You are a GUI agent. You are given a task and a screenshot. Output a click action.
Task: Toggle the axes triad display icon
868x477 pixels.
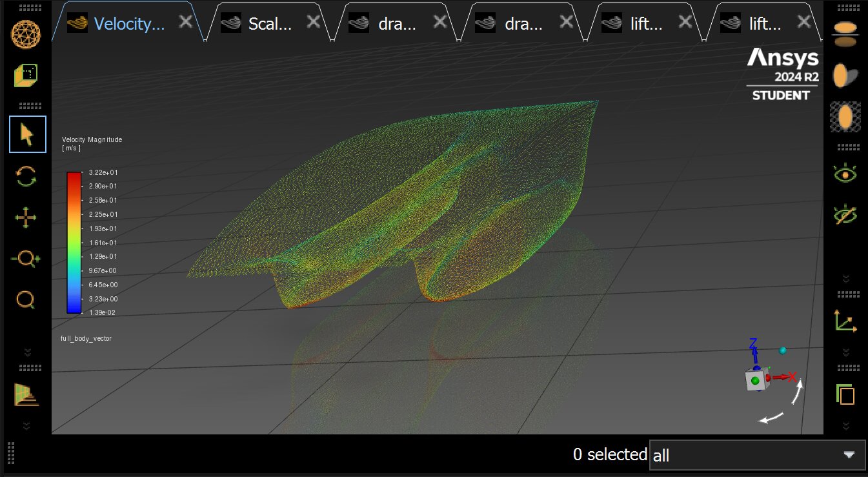coord(845,320)
